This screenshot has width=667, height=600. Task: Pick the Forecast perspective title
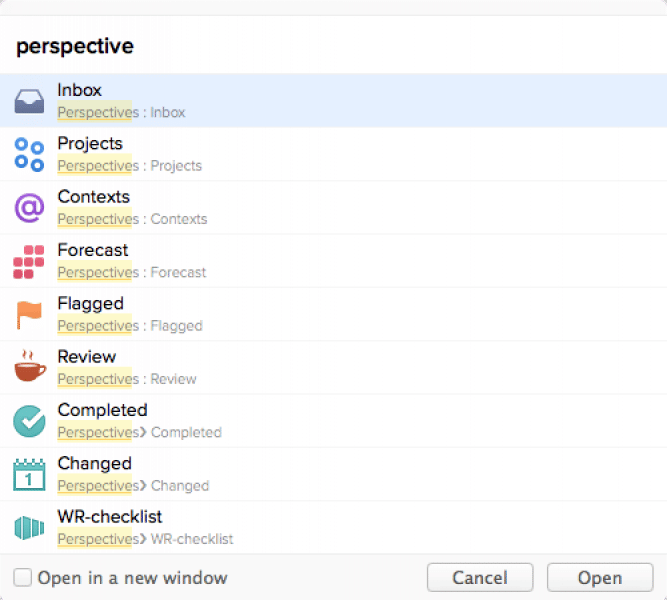click(x=93, y=250)
